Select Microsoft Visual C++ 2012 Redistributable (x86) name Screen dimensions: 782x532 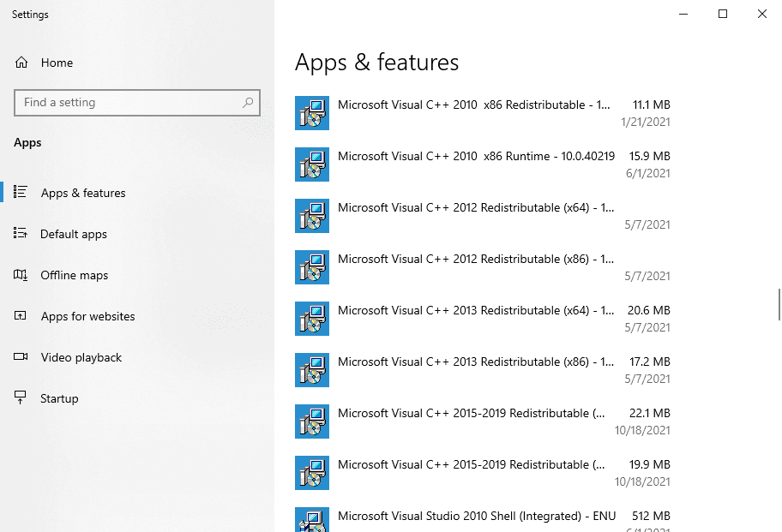click(x=476, y=259)
